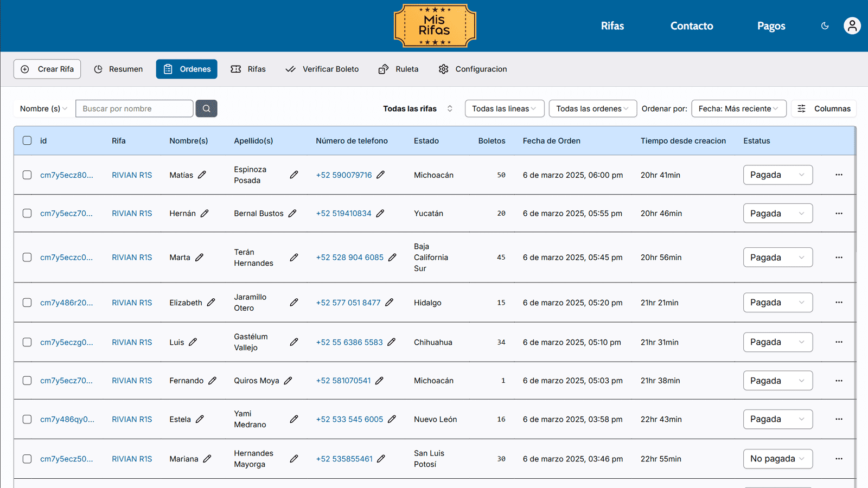Change Elizabeth order Pagada status dropdown

(x=777, y=302)
